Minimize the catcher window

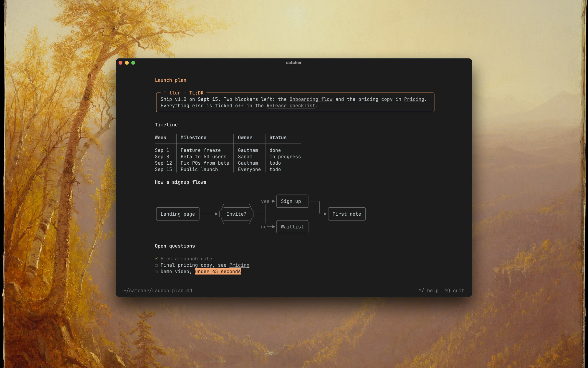tap(127, 63)
